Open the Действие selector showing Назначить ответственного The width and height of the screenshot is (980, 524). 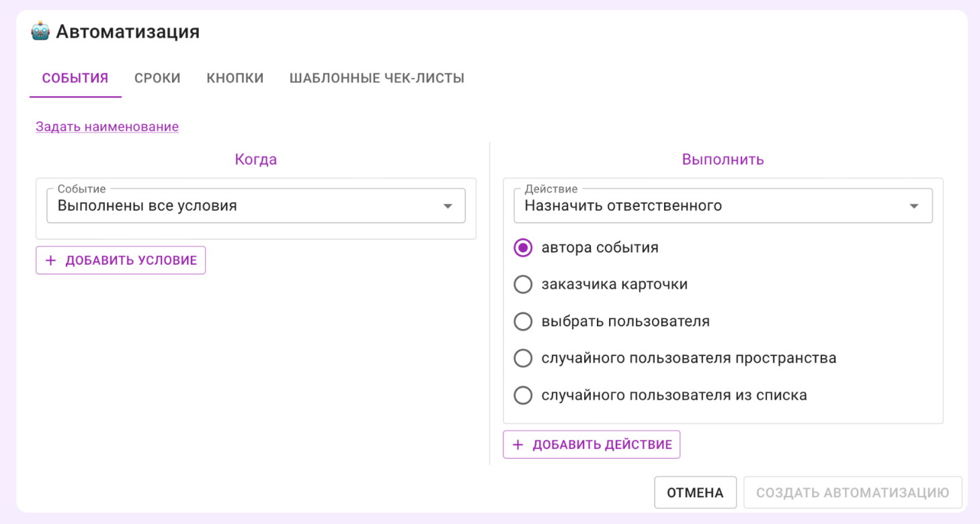723,206
